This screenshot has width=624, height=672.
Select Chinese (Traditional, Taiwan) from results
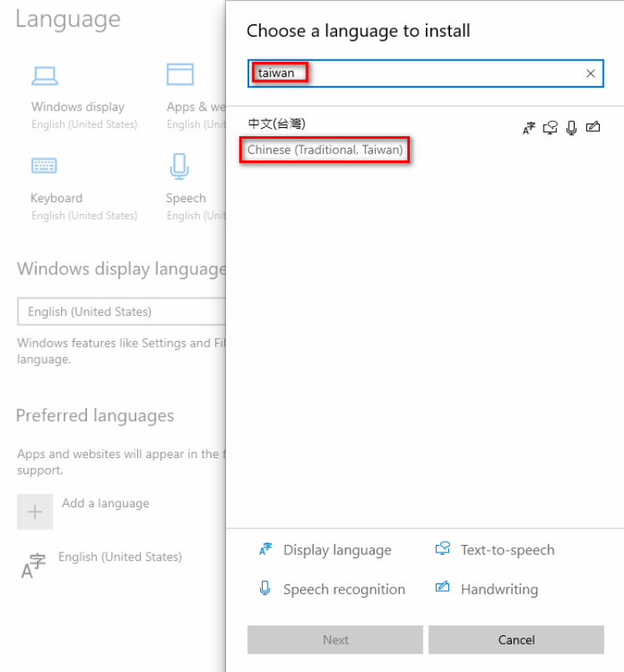[325, 150]
